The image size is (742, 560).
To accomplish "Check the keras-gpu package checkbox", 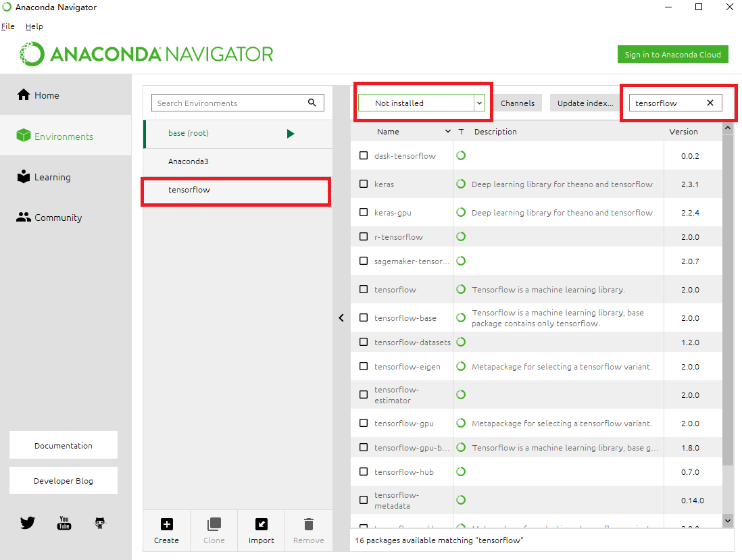I will 364,212.
